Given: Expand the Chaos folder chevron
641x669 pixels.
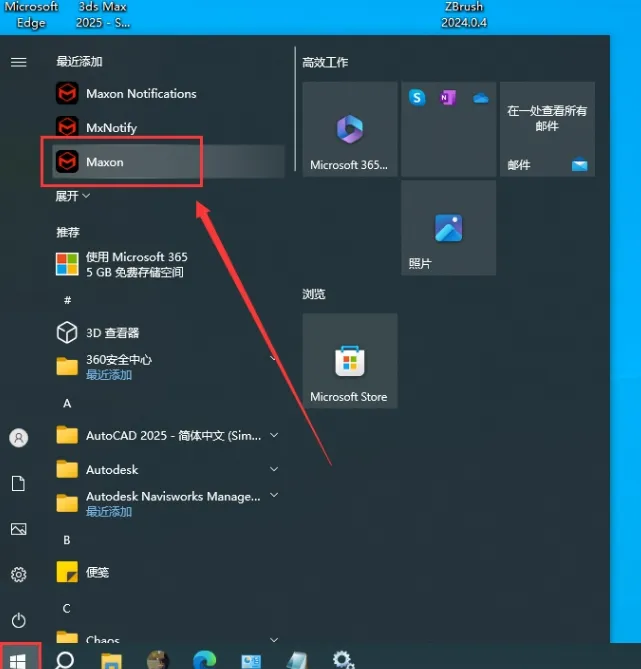Looking at the screenshot, I should (x=274, y=640).
